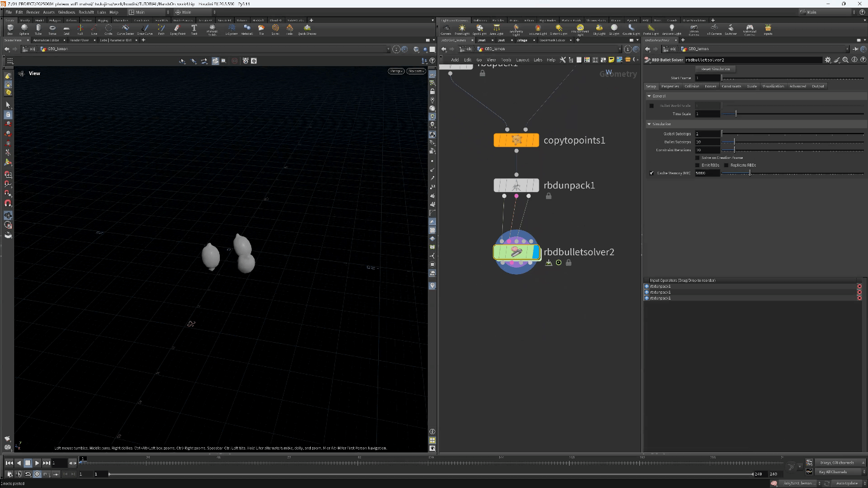Click the Sky Light shelf tool
The width and height of the screenshot is (868, 488).
(599, 28)
